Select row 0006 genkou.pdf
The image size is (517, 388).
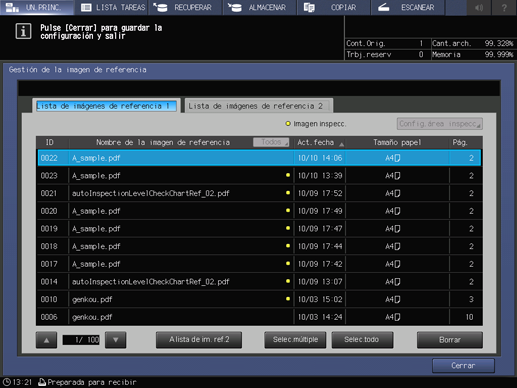[259, 317]
